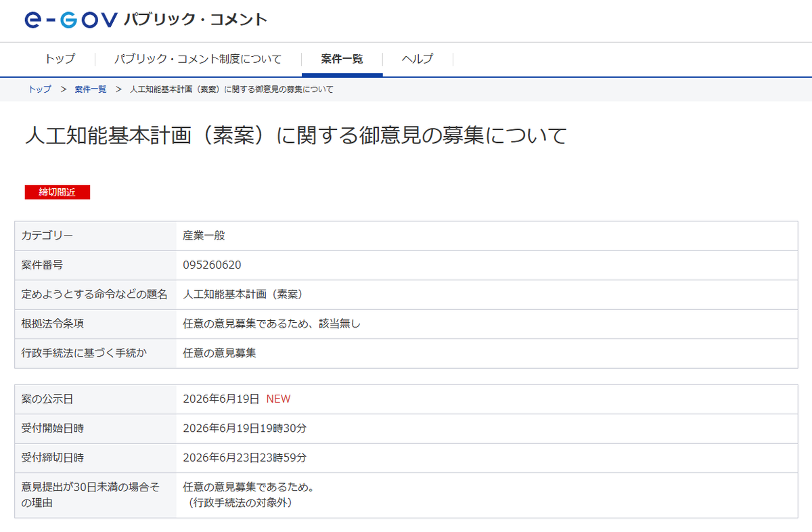812x532 pixels.
Task: Open パブリック・コメント制度について tab
Action: pyautogui.click(x=198, y=59)
